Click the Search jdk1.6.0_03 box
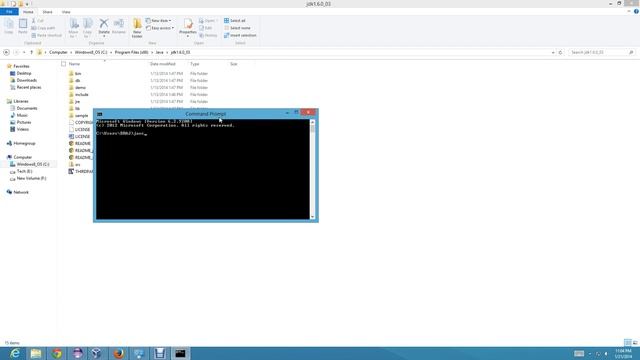Screen dimensions: 640x360 (x=601, y=52)
